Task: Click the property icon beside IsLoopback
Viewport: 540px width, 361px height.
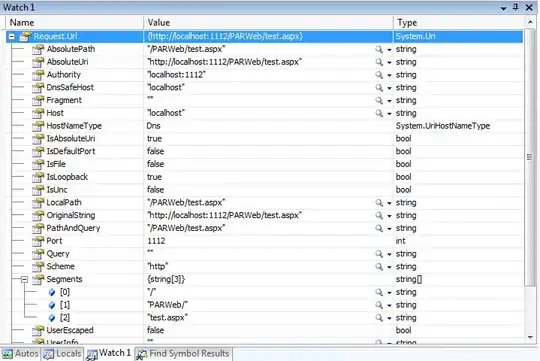Action: tap(38, 177)
